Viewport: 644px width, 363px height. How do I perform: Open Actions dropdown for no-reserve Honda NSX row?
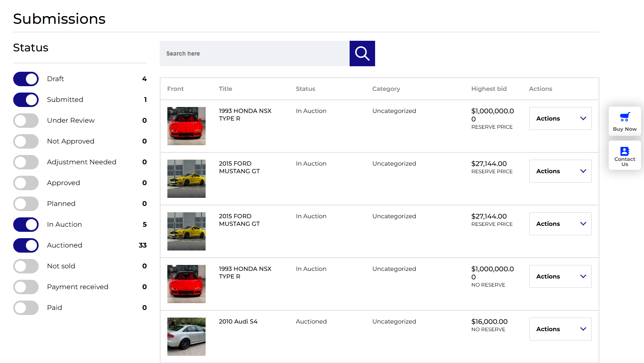click(560, 276)
